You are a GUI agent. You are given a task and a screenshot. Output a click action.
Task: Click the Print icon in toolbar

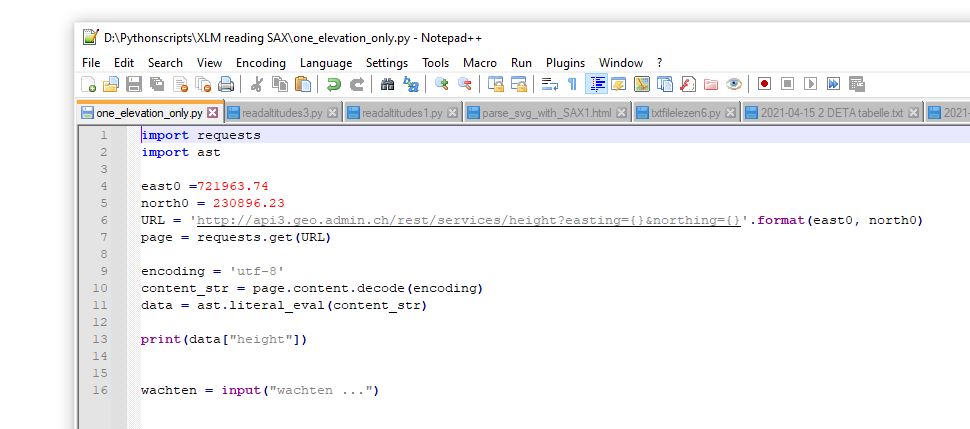pyautogui.click(x=227, y=85)
